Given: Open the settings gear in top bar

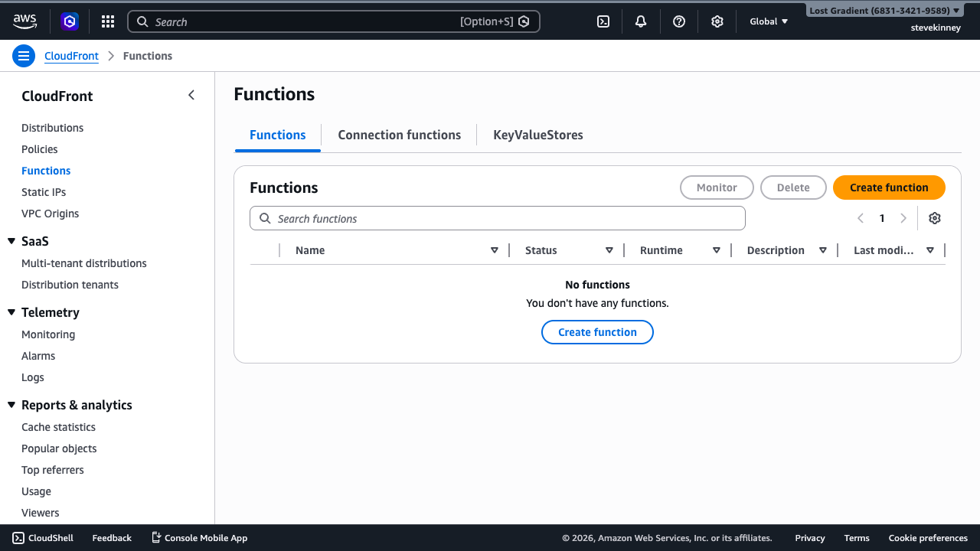Looking at the screenshot, I should 717,21.
